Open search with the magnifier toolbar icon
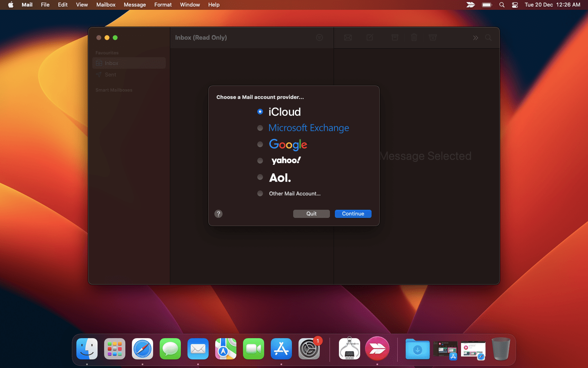This screenshot has width=588, height=368. (x=488, y=38)
